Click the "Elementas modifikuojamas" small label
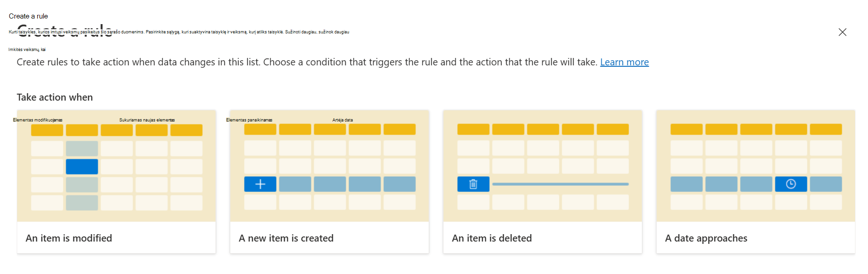This screenshot has width=868, height=274. click(38, 120)
